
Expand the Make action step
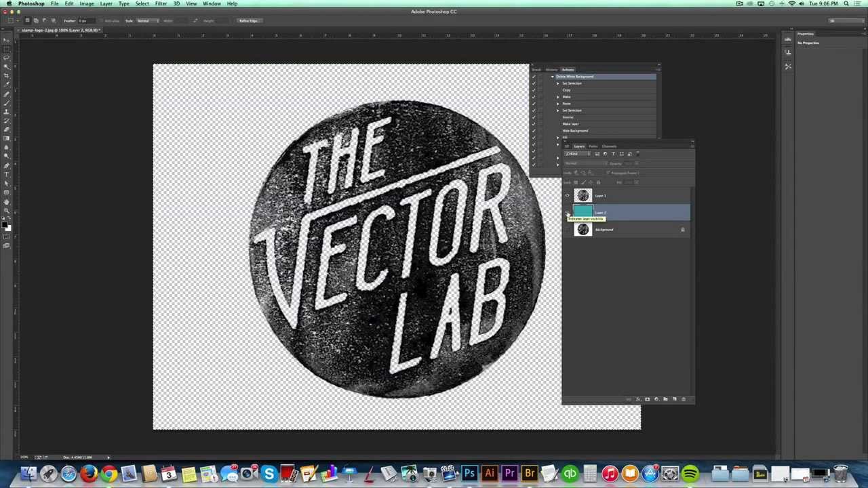click(x=557, y=97)
